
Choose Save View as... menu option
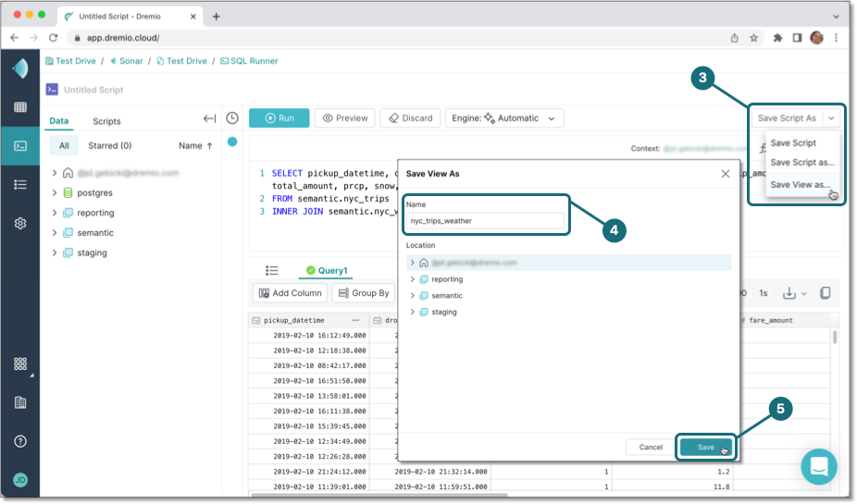801,184
